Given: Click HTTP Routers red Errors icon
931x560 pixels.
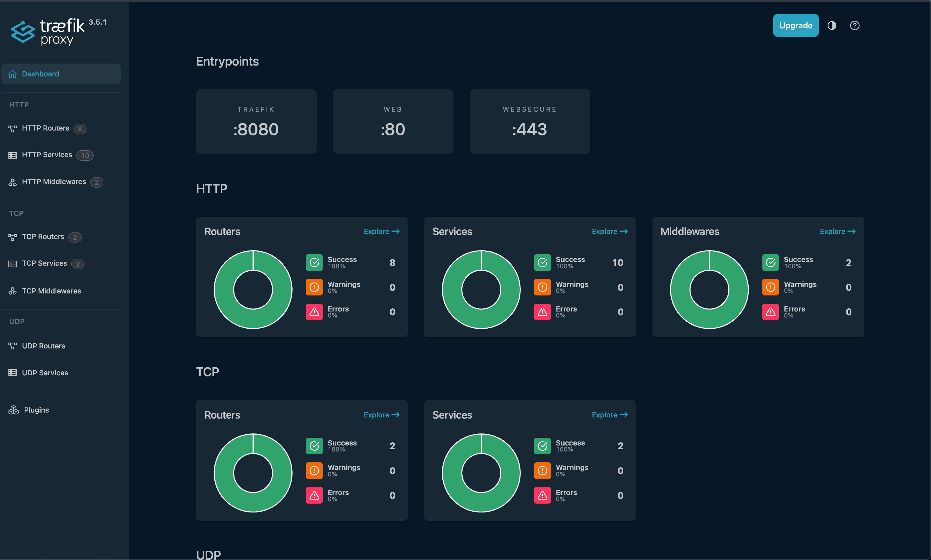Looking at the screenshot, I should [x=314, y=312].
